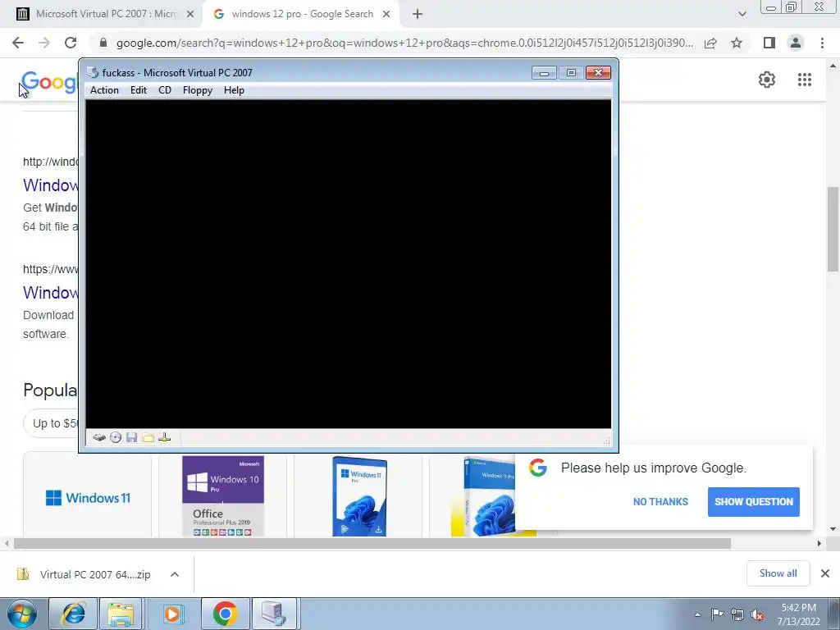Click the Chrome address bar URL
The height and width of the screenshot is (630, 840).
404,43
